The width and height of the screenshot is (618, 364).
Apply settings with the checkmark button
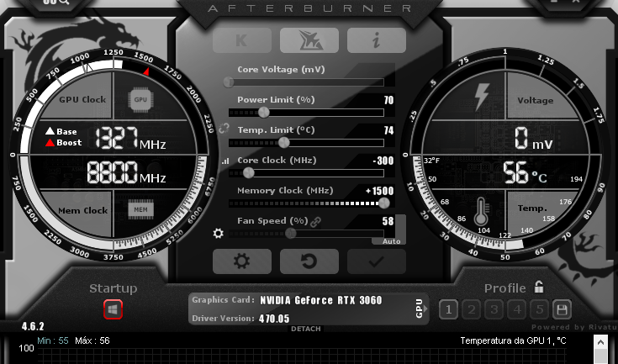point(377,261)
